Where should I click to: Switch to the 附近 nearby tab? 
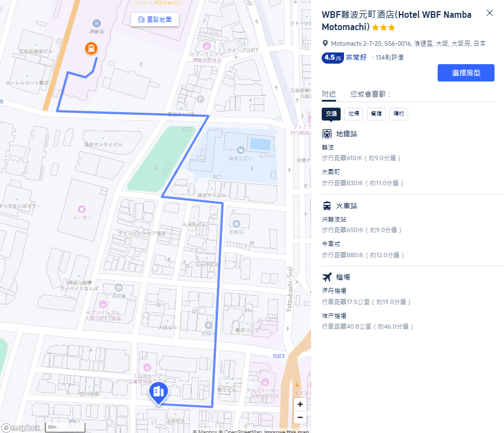329,94
